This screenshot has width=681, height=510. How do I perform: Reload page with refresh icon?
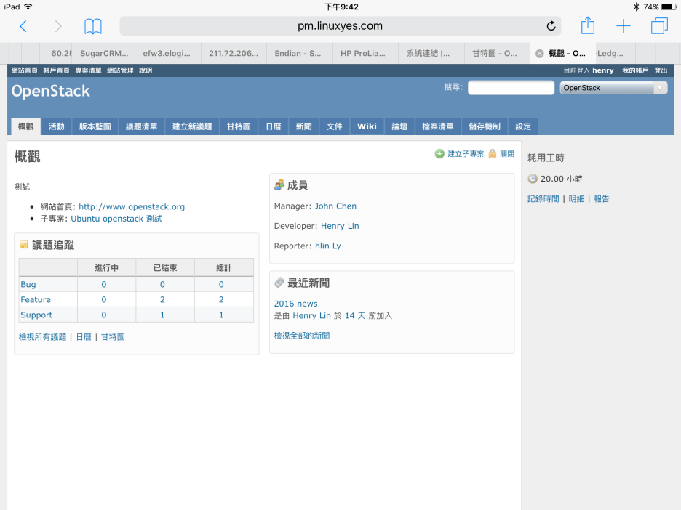551,26
